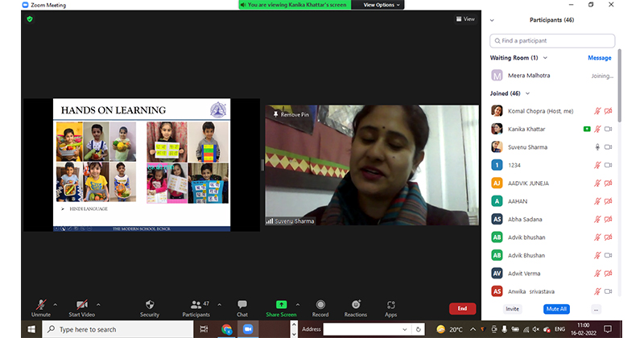Open the View layout menu
644x338 pixels.
tap(465, 19)
